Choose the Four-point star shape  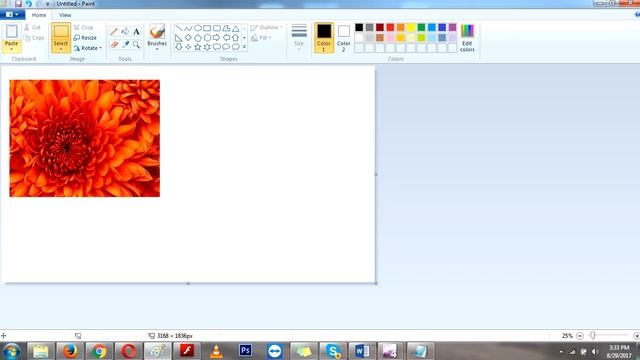pyautogui.click(x=188, y=47)
